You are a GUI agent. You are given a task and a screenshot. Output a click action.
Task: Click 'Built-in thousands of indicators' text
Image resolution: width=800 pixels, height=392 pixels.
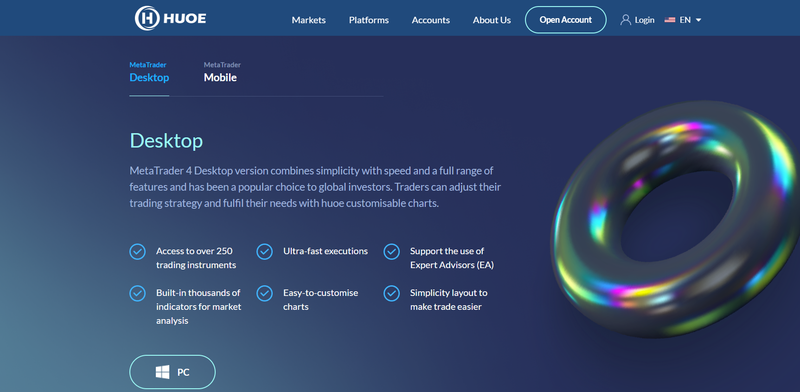(x=198, y=307)
